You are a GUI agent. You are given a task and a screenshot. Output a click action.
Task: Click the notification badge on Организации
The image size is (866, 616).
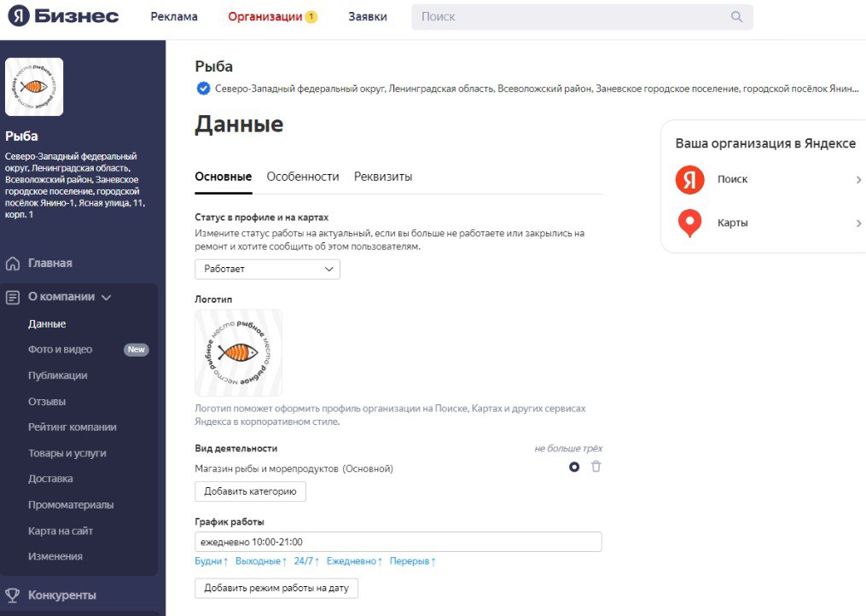[x=311, y=16]
